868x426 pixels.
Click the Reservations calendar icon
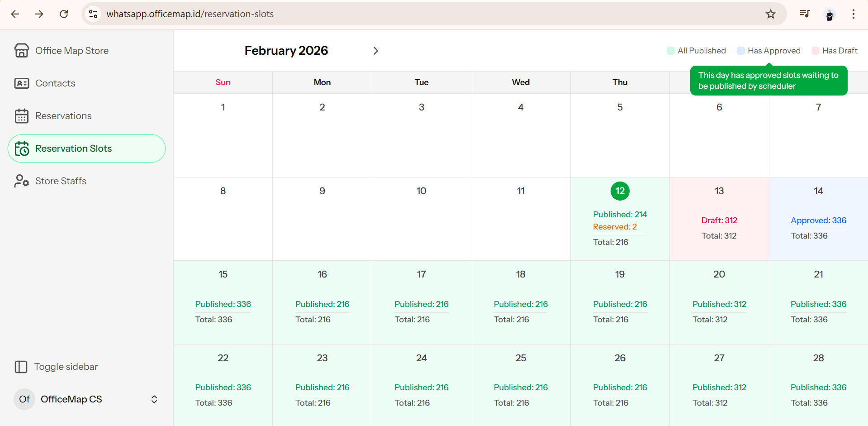point(21,116)
